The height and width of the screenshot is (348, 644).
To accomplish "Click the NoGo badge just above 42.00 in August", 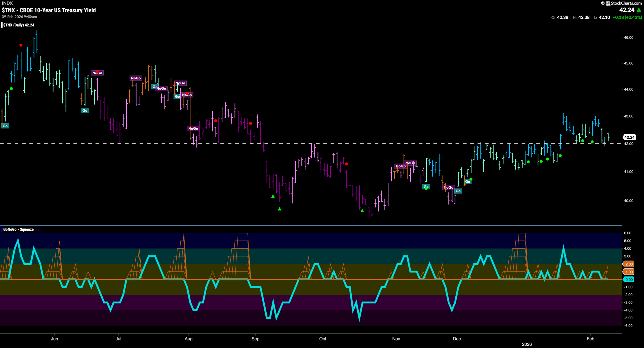I will (x=193, y=129).
